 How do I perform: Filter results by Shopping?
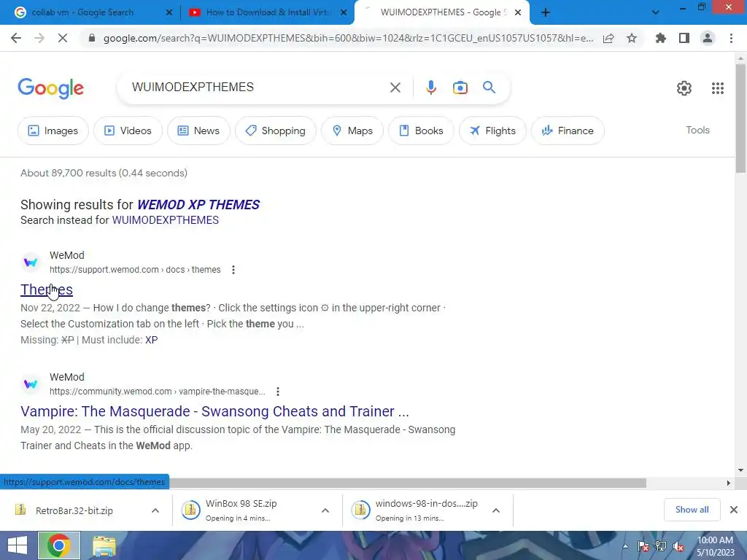pos(275,131)
